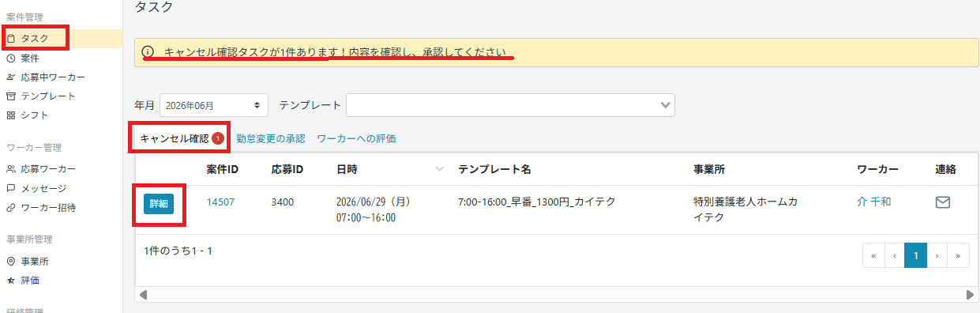Screen dimensions: 980x313
Task: Open the テンプレート filter combo box
Action: 510,104
